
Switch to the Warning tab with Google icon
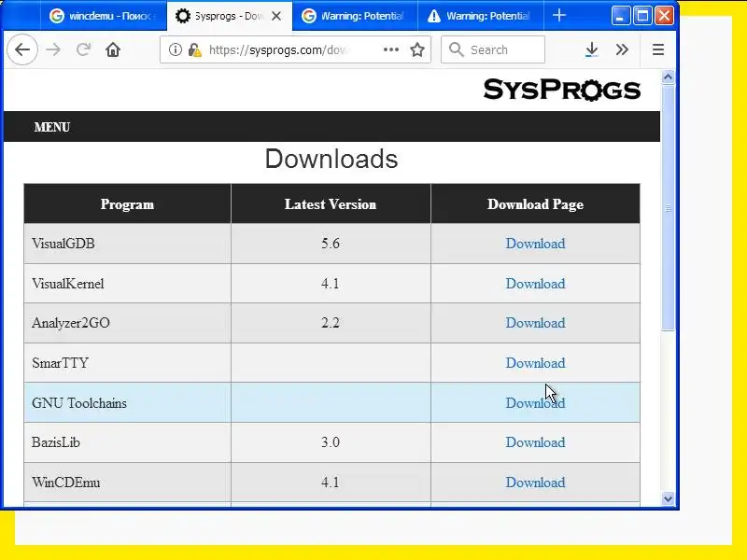click(355, 16)
